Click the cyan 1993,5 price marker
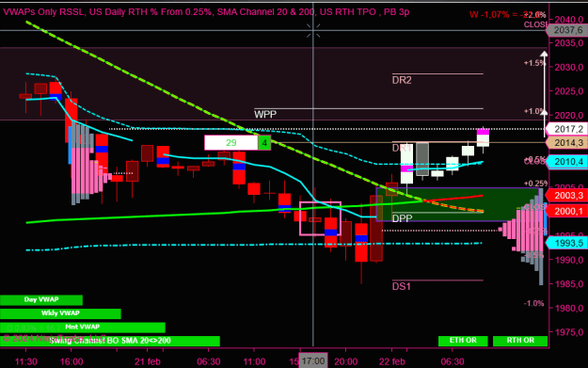Image resolution: width=588 pixels, height=368 pixels. (x=567, y=243)
